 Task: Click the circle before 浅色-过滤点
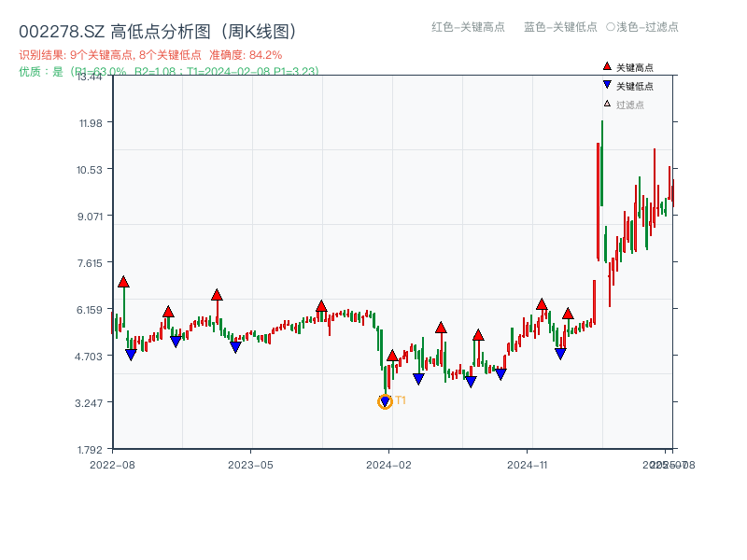[610, 27]
